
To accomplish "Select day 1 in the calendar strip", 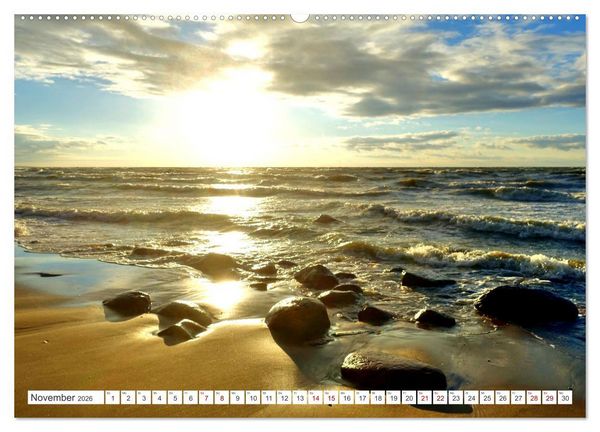I will click(112, 398).
